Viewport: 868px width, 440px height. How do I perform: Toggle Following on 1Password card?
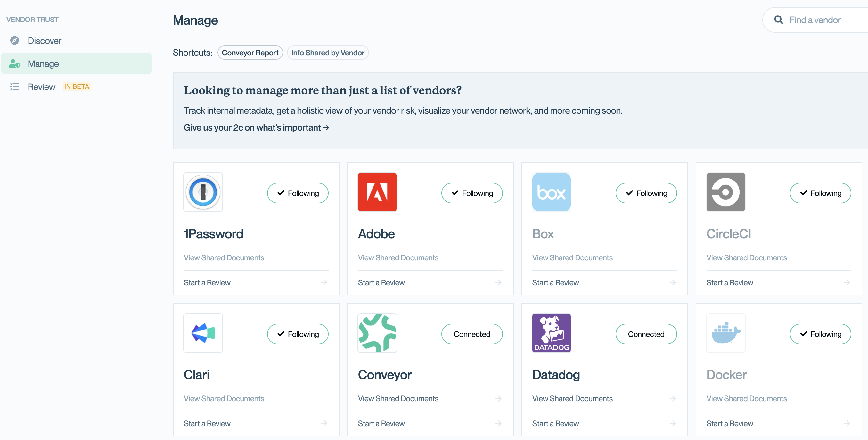(x=298, y=193)
